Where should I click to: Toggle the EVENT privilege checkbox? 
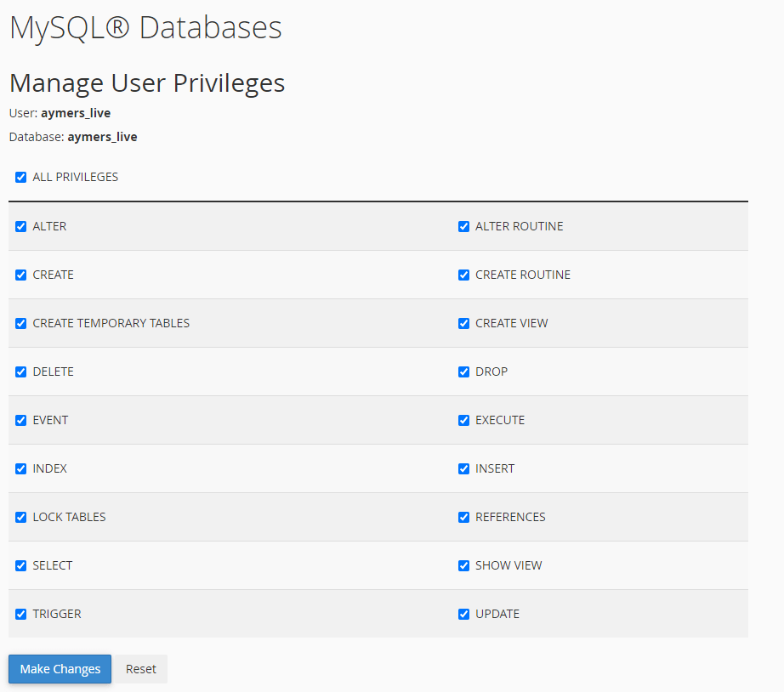(21, 421)
